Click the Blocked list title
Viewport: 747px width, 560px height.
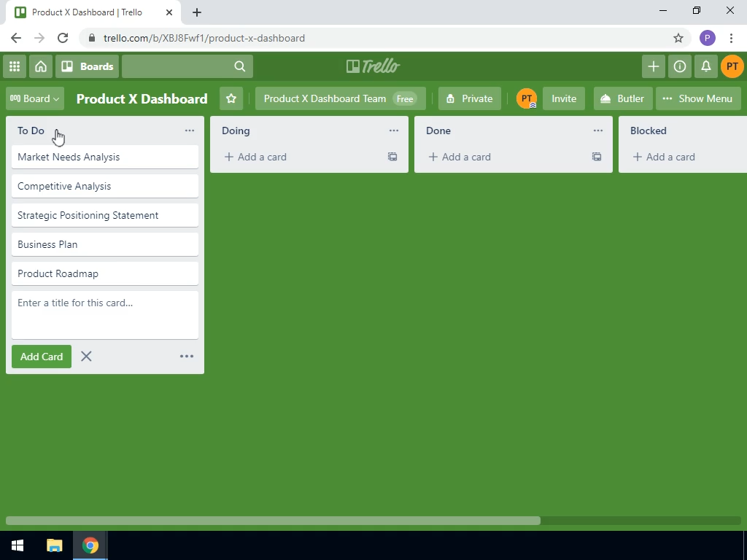(x=649, y=131)
